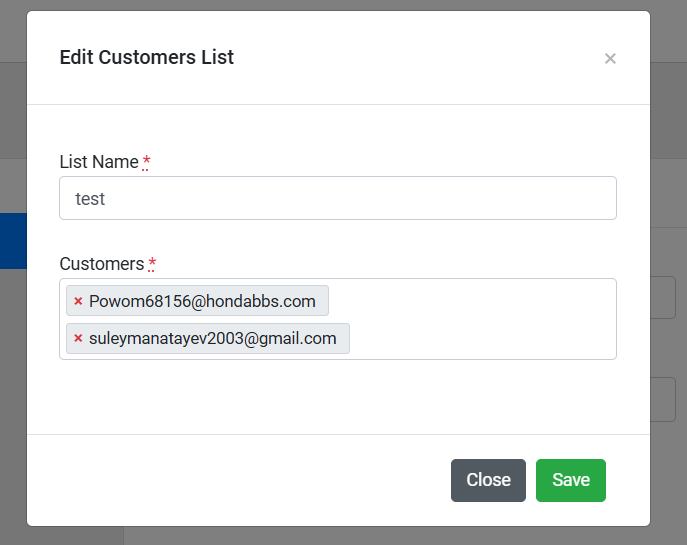Viewport: 687px width, 545px height.
Task: Click the List Name text field
Action: 338,198
